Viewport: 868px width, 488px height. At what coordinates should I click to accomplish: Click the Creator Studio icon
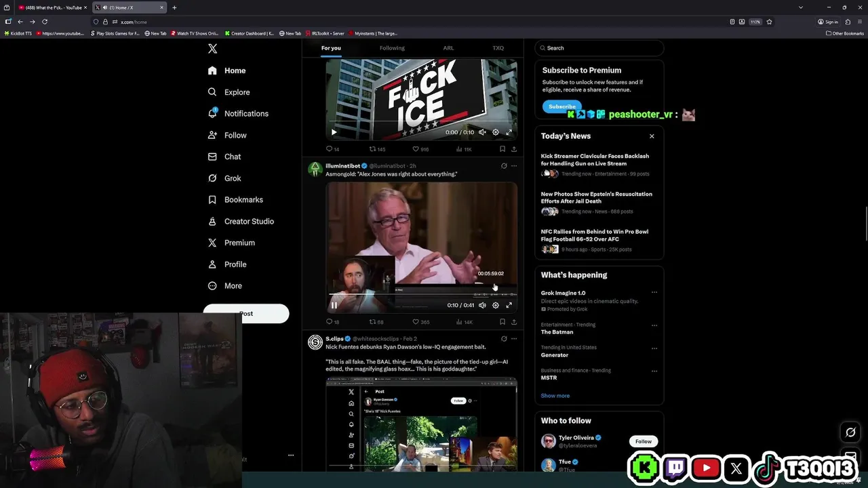click(x=212, y=222)
